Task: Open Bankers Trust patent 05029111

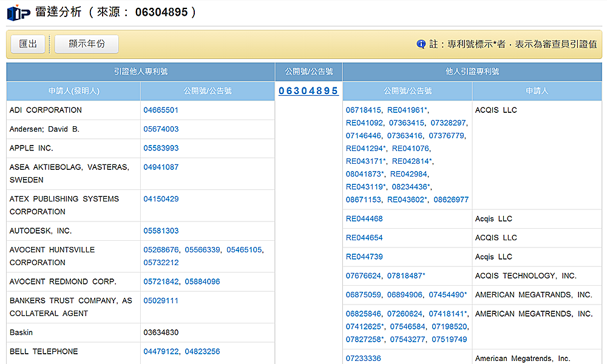Action: tap(161, 300)
